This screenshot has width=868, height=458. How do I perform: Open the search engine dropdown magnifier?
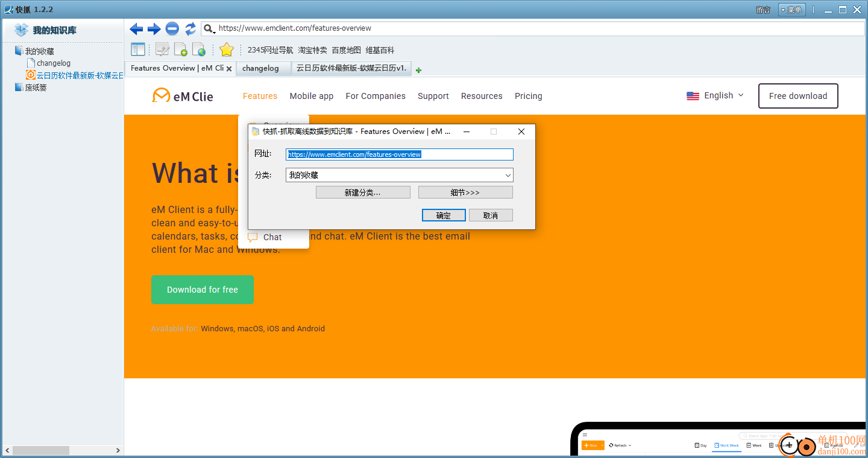209,28
